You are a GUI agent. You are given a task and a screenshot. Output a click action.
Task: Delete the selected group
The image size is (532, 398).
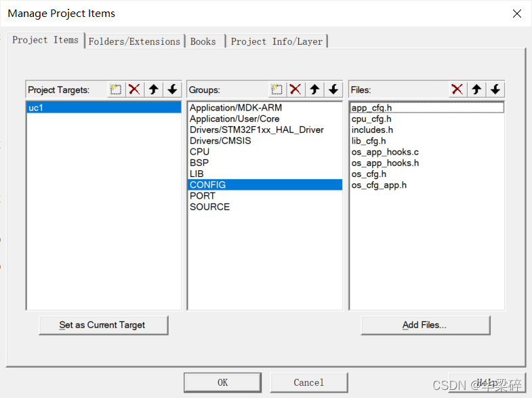295,89
